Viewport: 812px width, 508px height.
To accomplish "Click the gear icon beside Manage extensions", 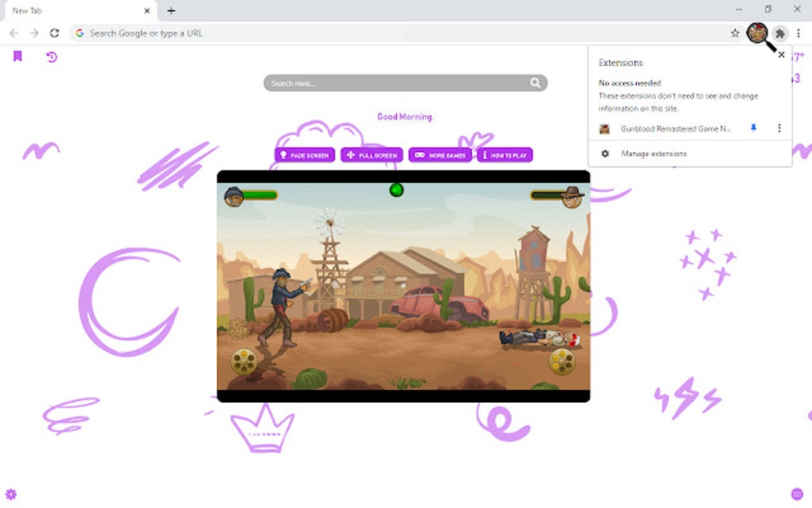I will (605, 154).
